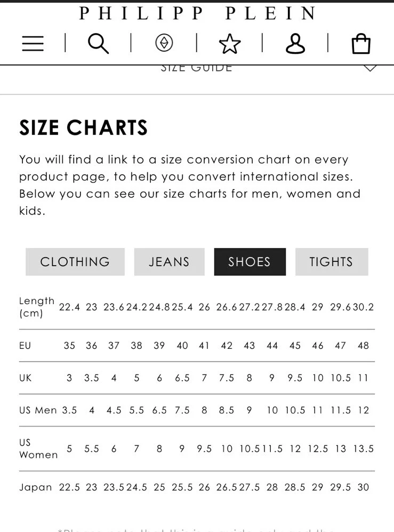This screenshot has height=532, width=394.
Task: Click the Japan row label
Action: click(x=36, y=487)
